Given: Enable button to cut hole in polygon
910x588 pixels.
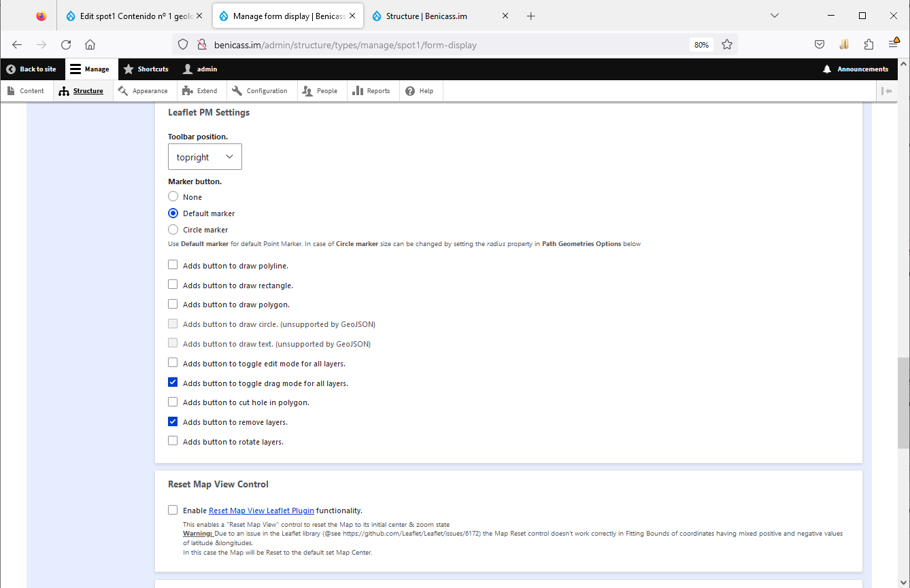Looking at the screenshot, I should [173, 402].
